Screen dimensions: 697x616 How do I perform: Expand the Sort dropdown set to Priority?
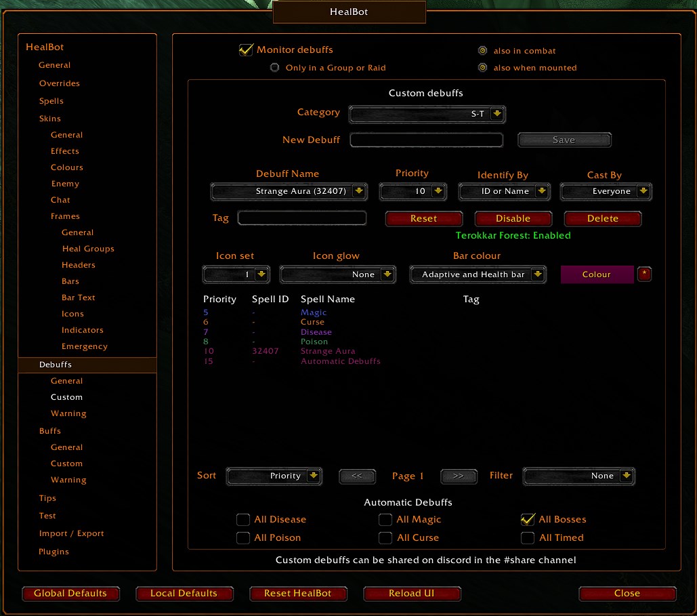pos(274,476)
